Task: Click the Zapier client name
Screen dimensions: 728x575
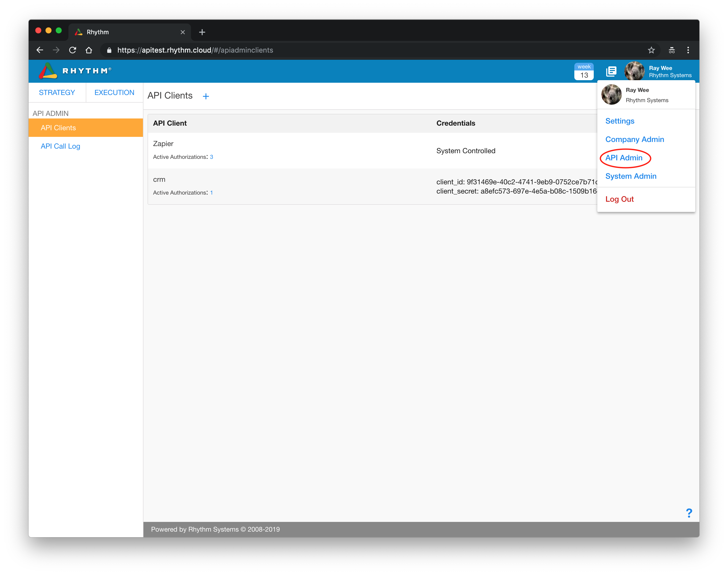Action: point(163,144)
